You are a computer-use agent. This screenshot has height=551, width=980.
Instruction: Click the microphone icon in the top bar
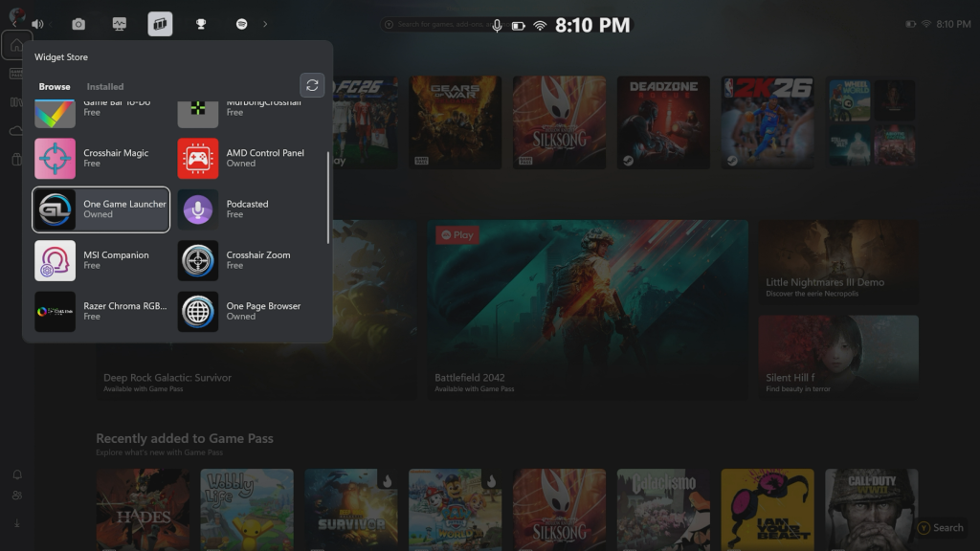[497, 25]
